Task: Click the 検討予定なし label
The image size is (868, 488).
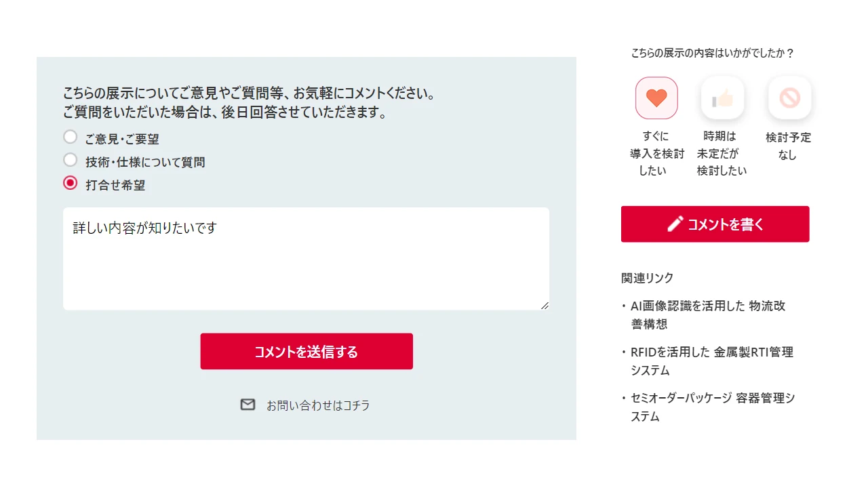Action: coord(788,146)
